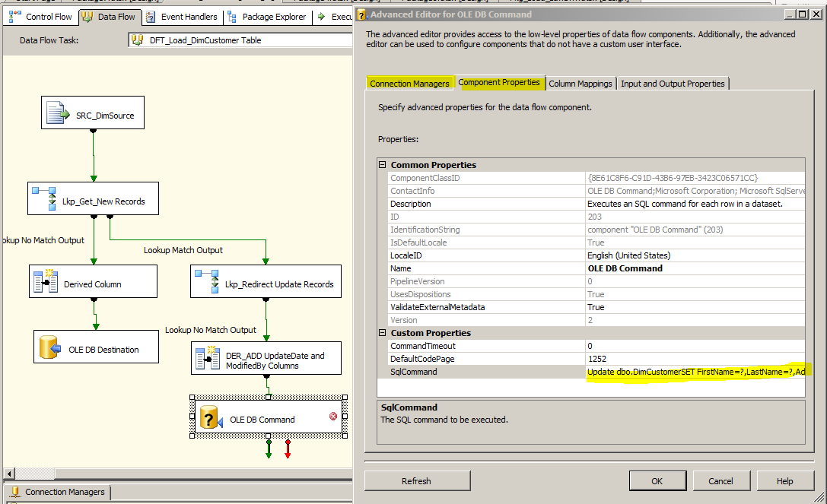827x504 pixels.
Task: Click the green success output arrow under OLE DB Command
Action: point(268,449)
